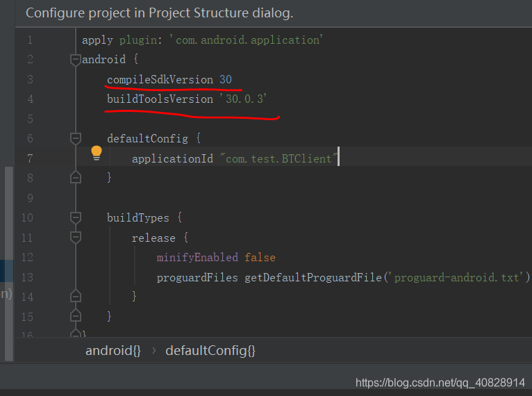Collapse the buildTypes block fold marker
Viewport: 532px width, 396px height.
[x=75, y=218]
